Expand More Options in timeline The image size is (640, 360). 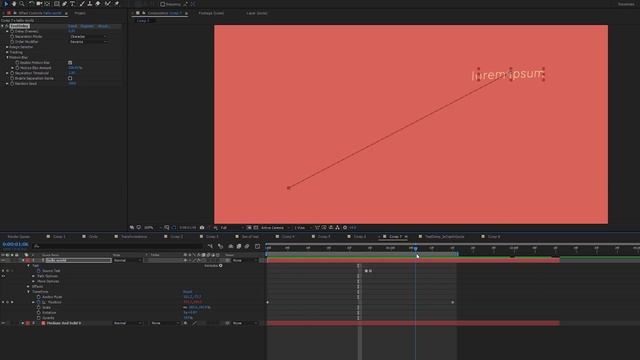pos(33,282)
